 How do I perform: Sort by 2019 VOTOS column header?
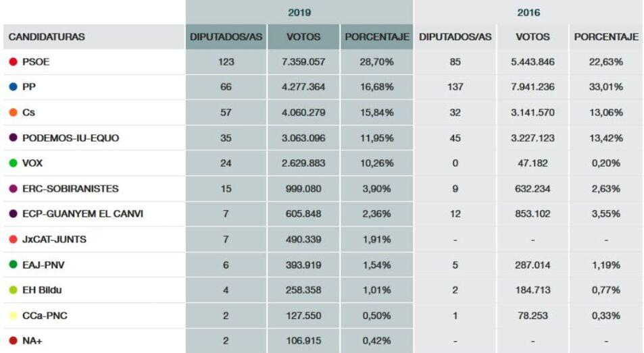click(x=303, y=37)
